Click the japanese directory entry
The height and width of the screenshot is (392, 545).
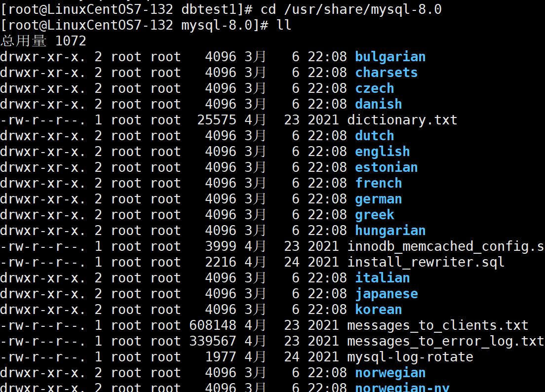(x=386, y=294)
